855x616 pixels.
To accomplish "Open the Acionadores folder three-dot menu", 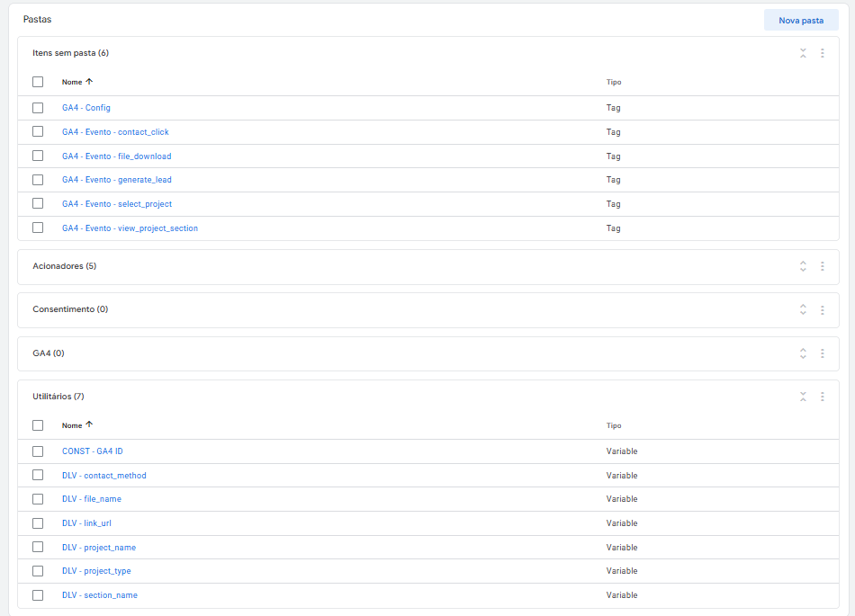I will pyautogui.click(x=823, y=266).
